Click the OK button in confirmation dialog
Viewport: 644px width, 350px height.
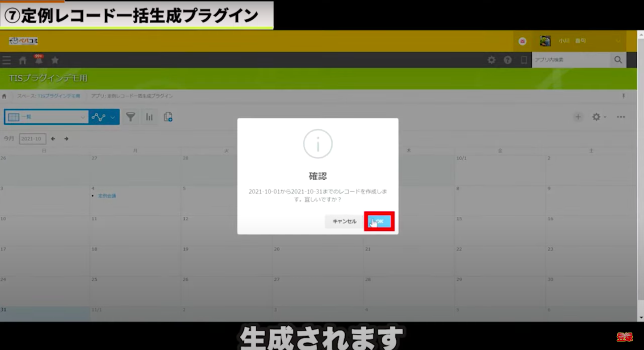tap(379, 222)
